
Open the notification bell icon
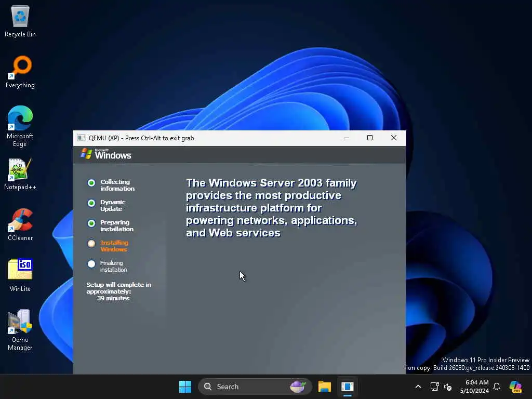pyautogui.click(x=497, y=387)
